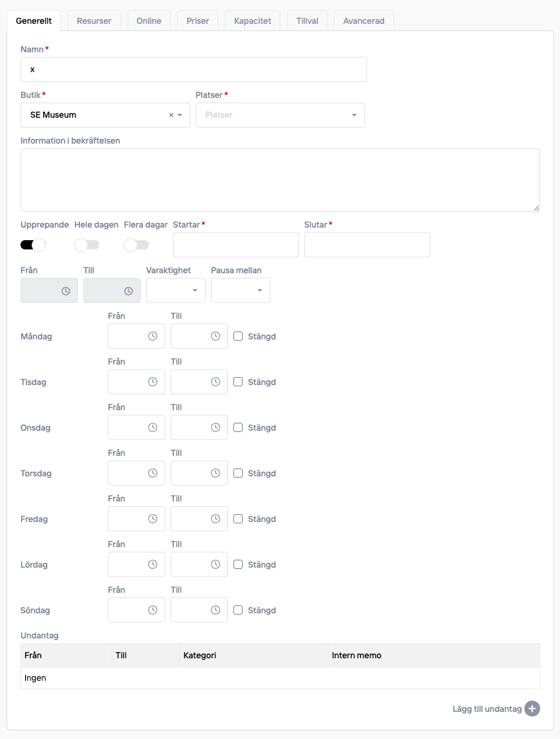The image size is (560, 739).
Task: Mark Torsdag as Stängd
Action: [x=239, y=473]
